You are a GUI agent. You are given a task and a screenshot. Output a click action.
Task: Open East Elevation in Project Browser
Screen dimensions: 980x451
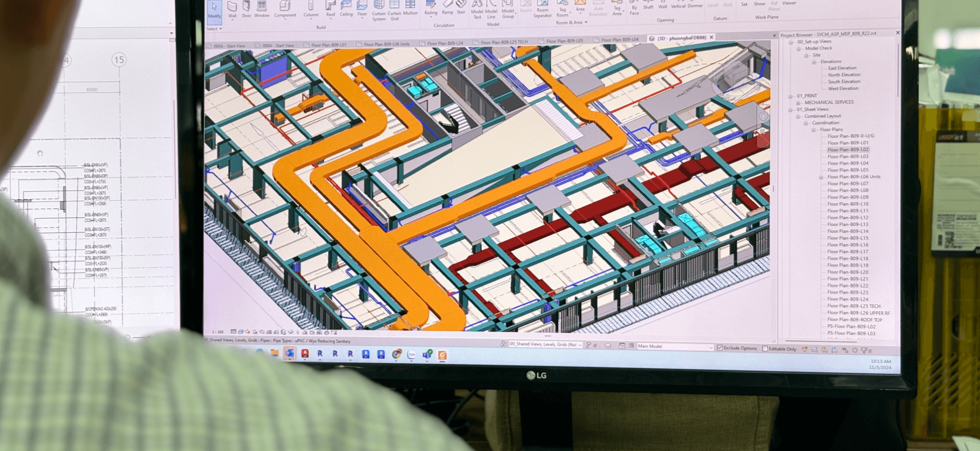[x=842, y=68]
